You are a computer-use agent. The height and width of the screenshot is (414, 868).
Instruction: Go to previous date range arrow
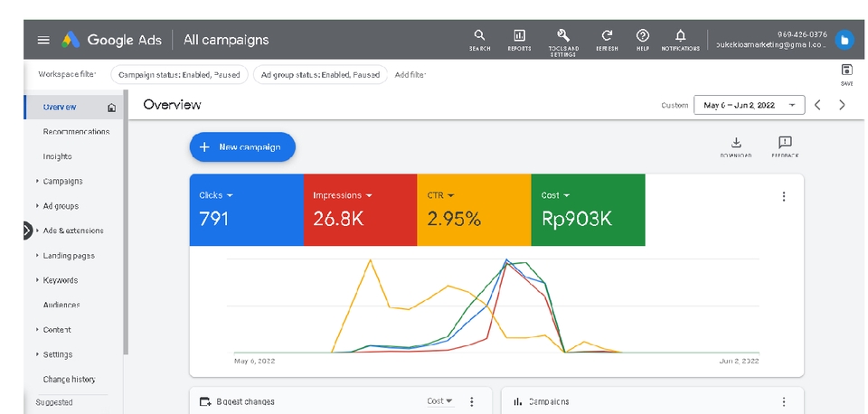(x=817, y=105)
